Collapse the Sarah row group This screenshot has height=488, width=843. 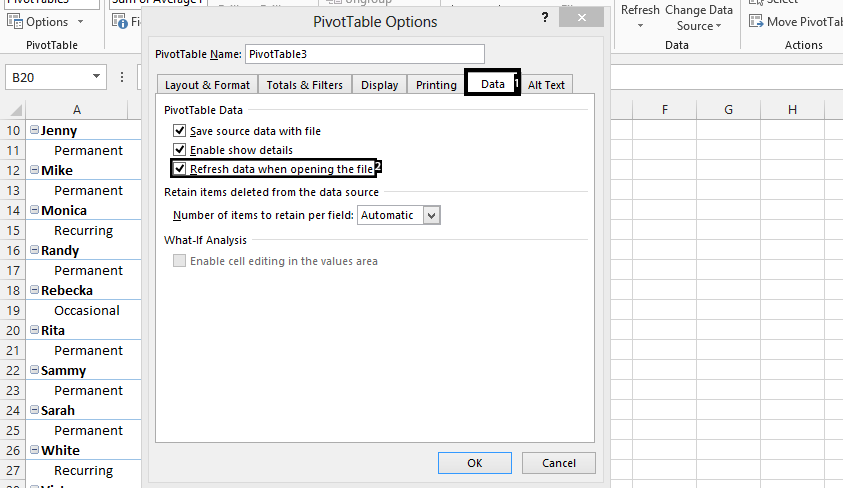(x=34, y=410)
